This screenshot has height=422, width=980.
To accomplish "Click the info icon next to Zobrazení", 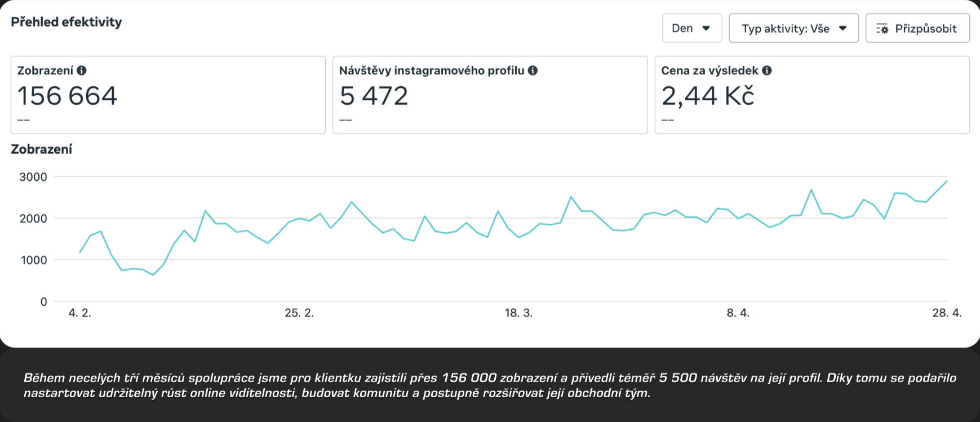I will [82, 70].
